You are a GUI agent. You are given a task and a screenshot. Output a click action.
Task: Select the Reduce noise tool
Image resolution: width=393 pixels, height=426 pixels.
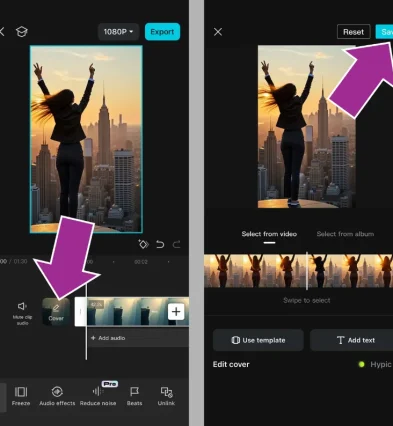tap(98, 396)
